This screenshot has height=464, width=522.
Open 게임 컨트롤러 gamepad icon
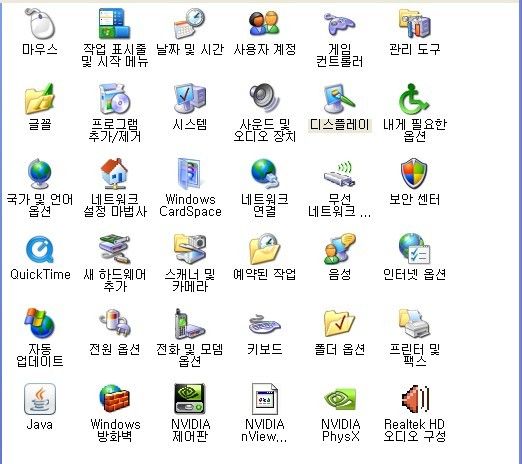click(x=340, y=24)
